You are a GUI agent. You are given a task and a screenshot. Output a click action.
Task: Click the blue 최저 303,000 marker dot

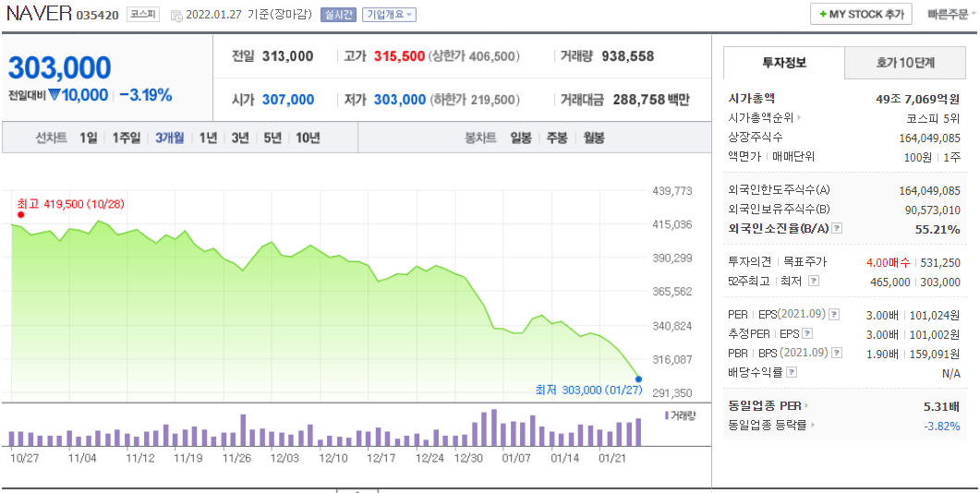[638, 379]
